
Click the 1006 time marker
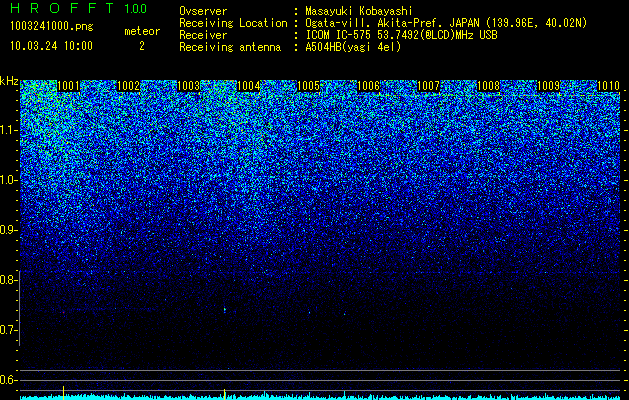coord(369,86)
